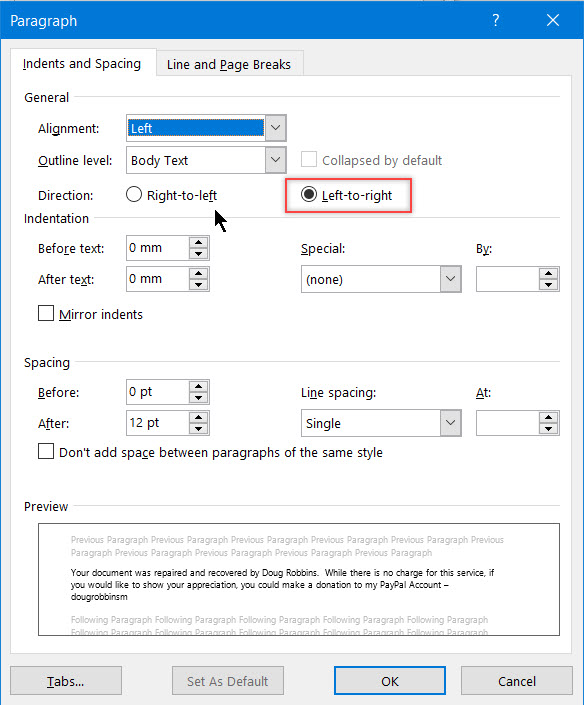Click the Outline level box showing Body Text

(196, 160)
